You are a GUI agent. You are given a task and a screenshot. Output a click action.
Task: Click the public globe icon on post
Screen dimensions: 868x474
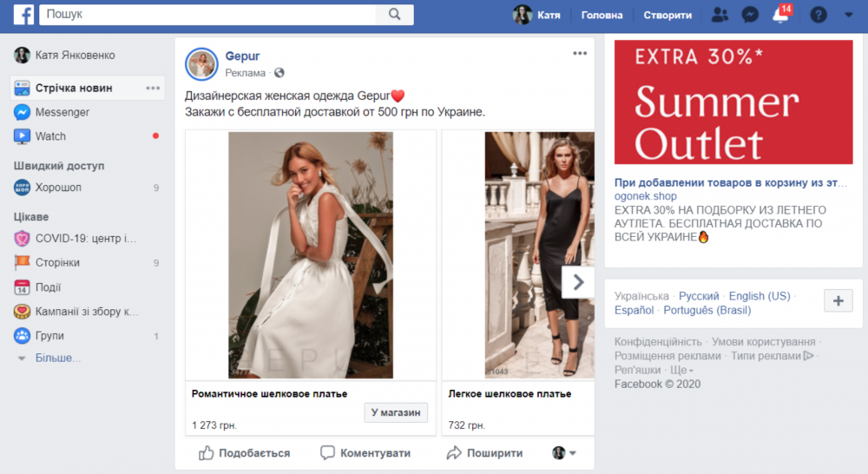[279, 73]
